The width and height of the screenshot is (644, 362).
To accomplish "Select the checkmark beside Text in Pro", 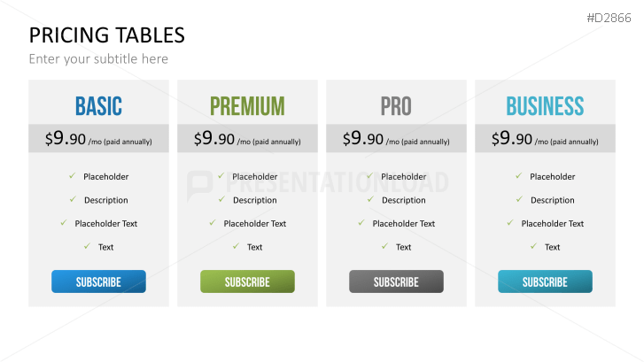I will [383, 247].
